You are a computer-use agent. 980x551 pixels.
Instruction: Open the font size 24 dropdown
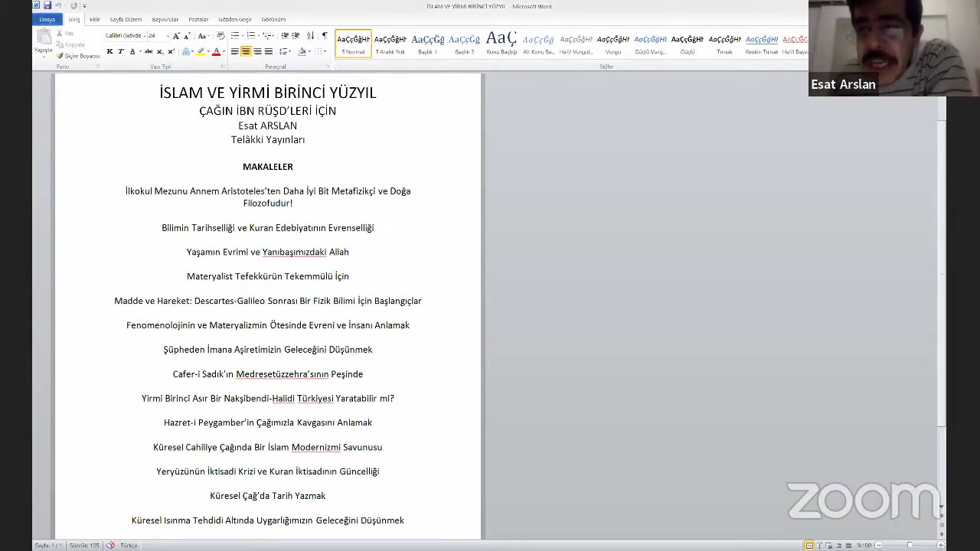point(166,36)
